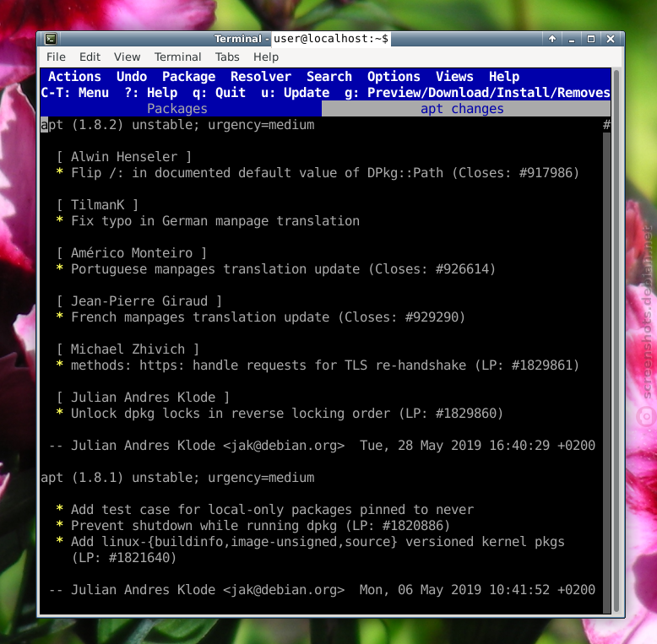This screenshot has width=657, height=644.
Task: Open the Tabs menu
Action: [x=227, y=57]
